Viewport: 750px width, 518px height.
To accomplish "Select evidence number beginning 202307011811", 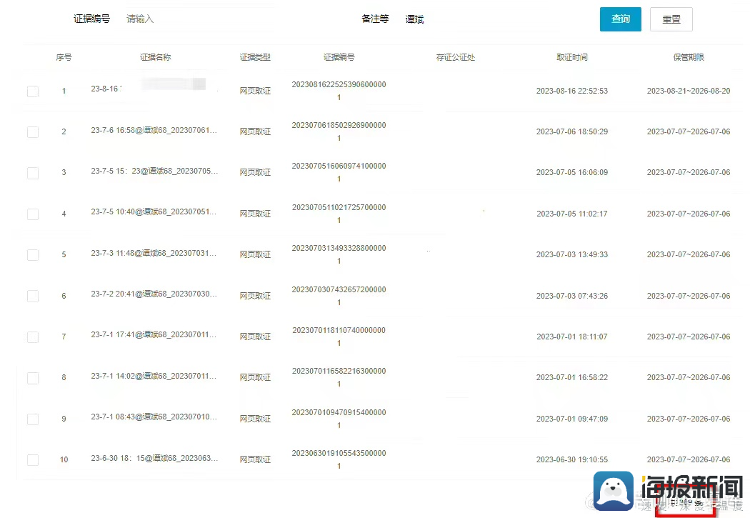I will coord(339,337).
